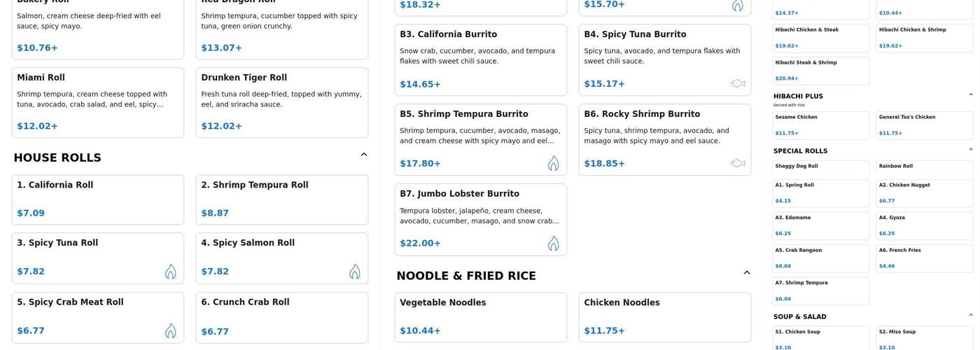
Task: Click the flame icon on Spicy Salmon Roll
Action: click(x=354, y=272)
